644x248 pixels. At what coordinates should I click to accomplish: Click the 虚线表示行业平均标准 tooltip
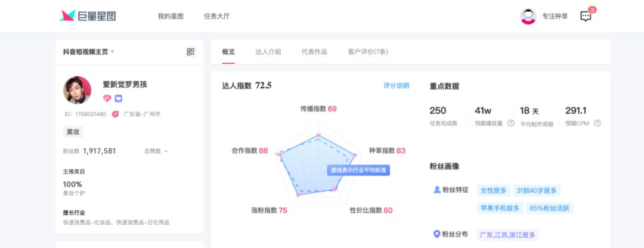[x=358, y=170]
